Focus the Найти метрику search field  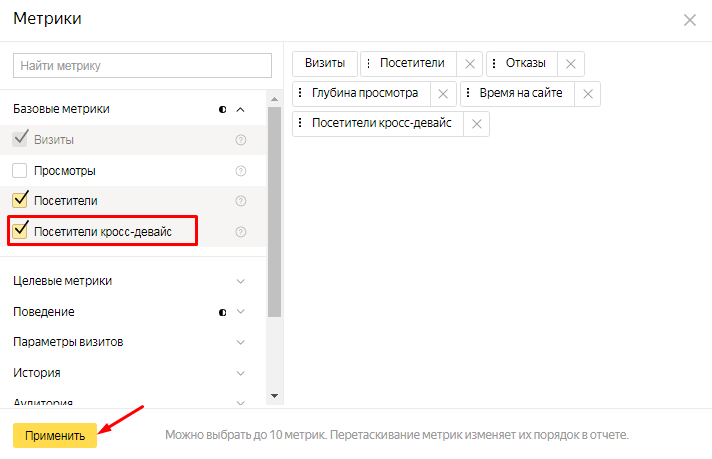pos(142,66)
